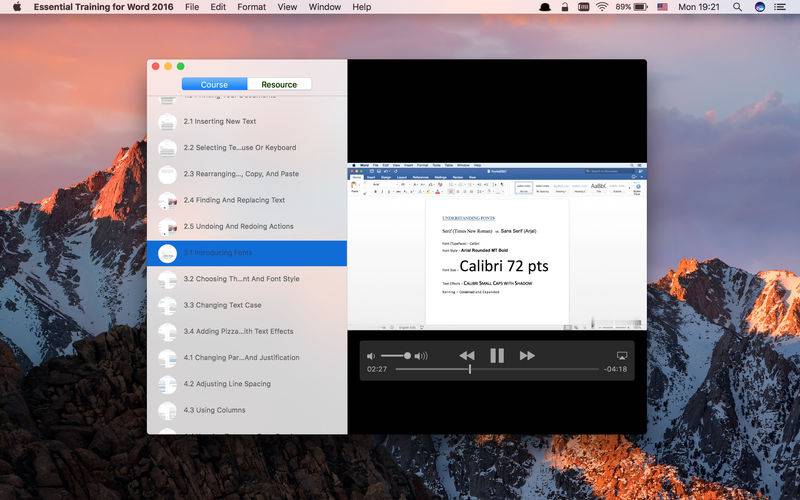Click the lock icon in menu bar
The image size is (800, 500).
pos(565,7)
